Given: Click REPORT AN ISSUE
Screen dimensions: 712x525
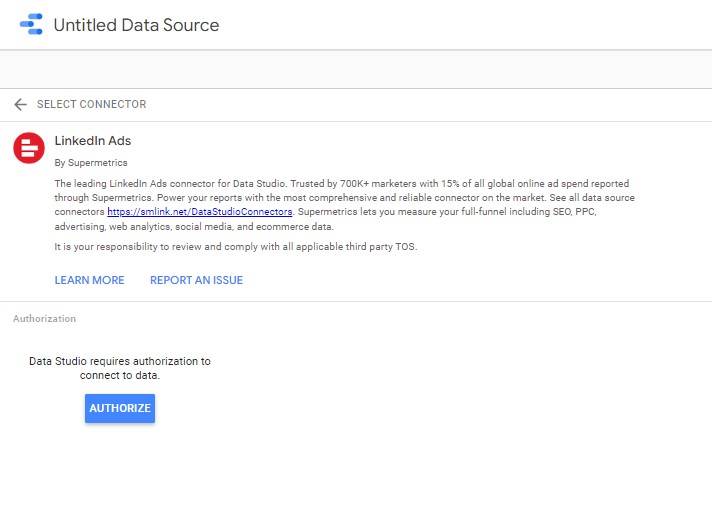Looking at the screenshot, I should click(x=196, y=280).
